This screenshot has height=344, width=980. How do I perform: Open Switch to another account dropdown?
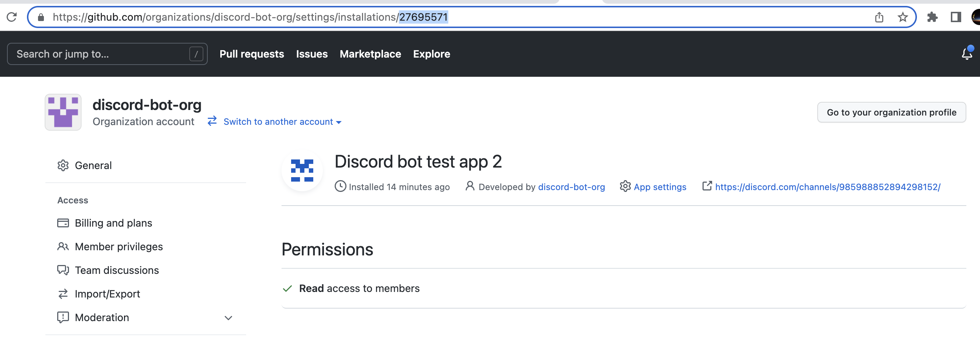275,122
